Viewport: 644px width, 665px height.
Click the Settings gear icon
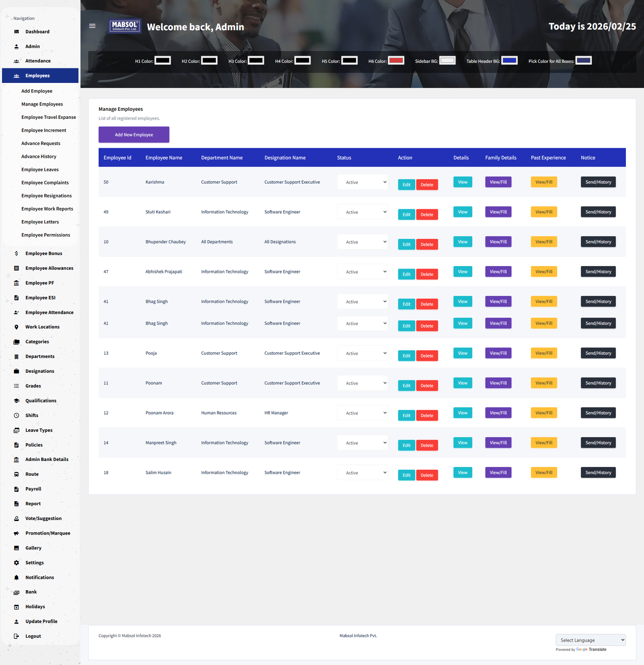[x=17, y=563]
